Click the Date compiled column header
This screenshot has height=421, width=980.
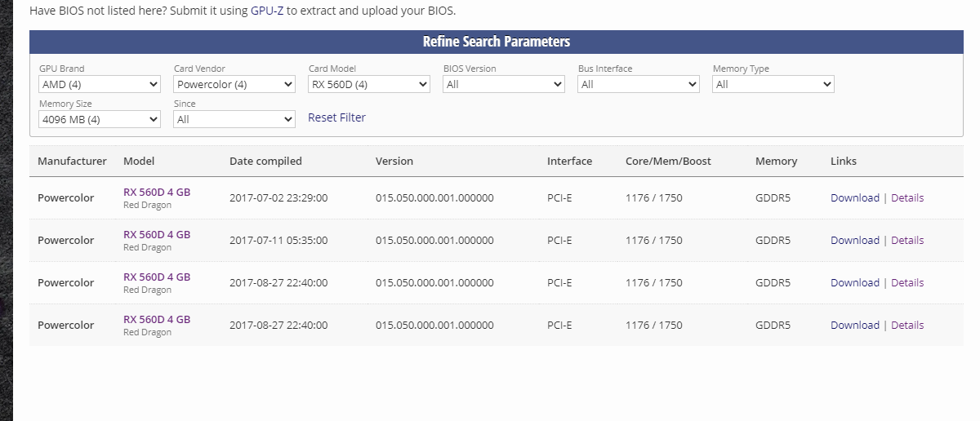click(265, 161)
